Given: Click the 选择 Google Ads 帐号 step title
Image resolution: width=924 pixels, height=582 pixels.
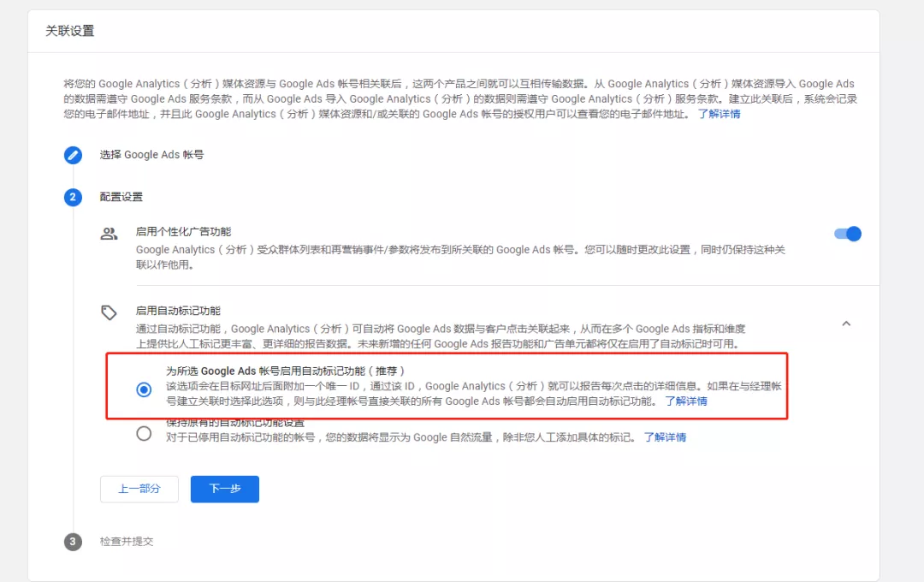Looking at the screenshot, I should click(x=151, y=155).
